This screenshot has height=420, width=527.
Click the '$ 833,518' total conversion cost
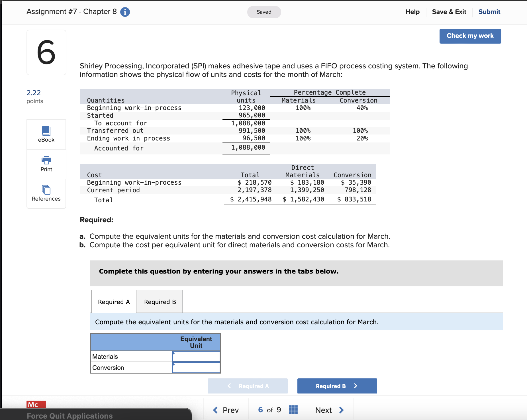coord(354,199)
